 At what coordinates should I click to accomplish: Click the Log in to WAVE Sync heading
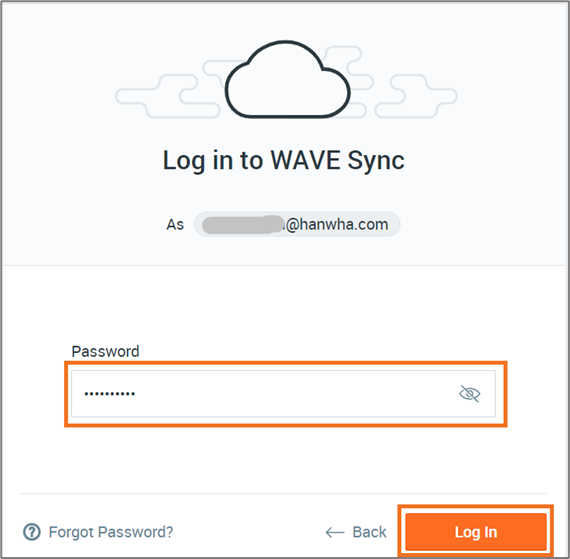pyautogui.click(x=284, y=160)
